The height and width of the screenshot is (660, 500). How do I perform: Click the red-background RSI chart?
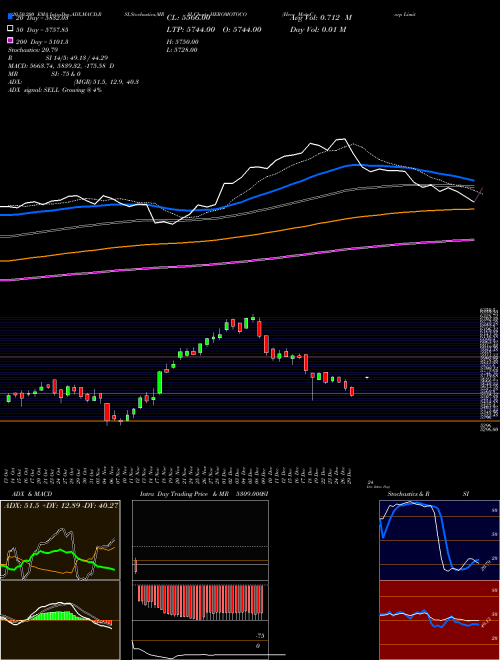pyautogui.click(x=439, y=620)
